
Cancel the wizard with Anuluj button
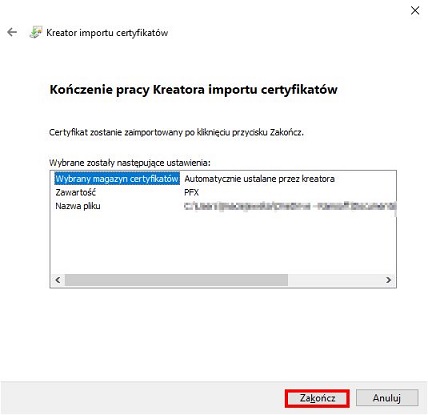coord(387,398)
